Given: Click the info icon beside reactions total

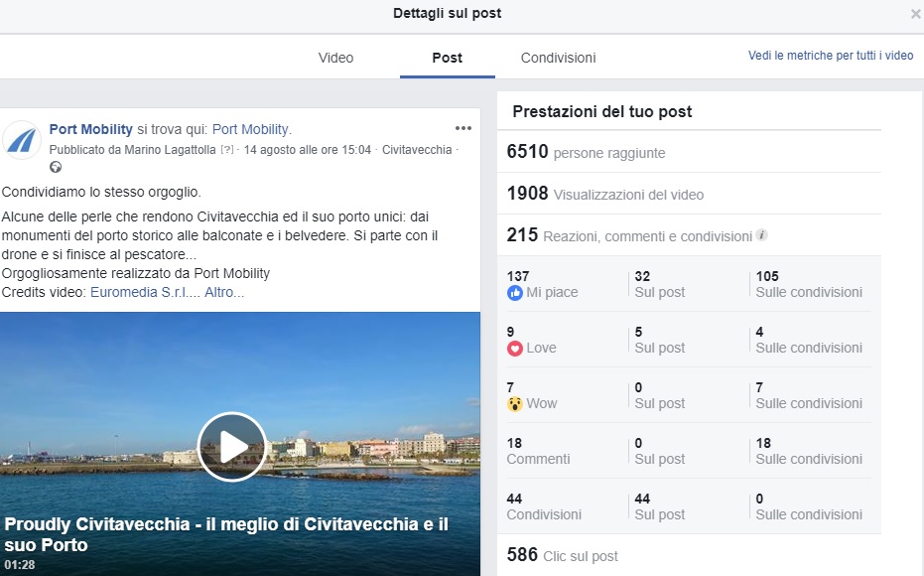Looking at the screenshot, I should 762,234.
